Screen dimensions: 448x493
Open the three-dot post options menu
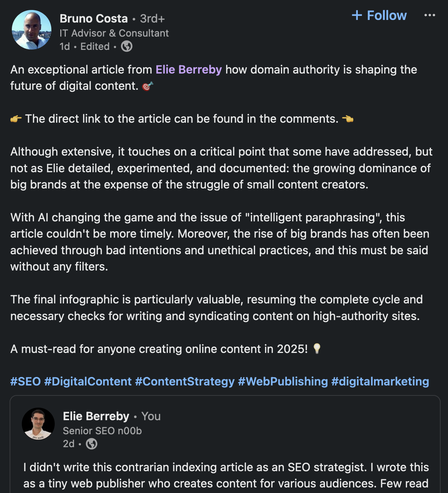[430, 15]
